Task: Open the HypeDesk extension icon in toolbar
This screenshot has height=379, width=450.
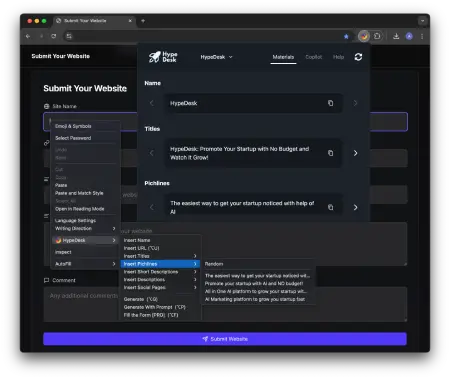Action: pyautogui.click(x=364, y=36)
